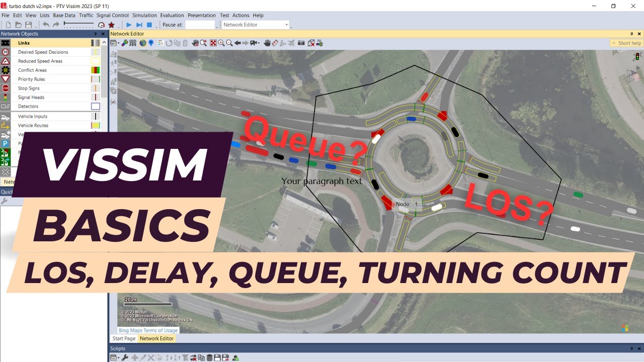644x362 pixels.
Task: Open Links graphic parameters swatch
Action: (x=95, y=43)
